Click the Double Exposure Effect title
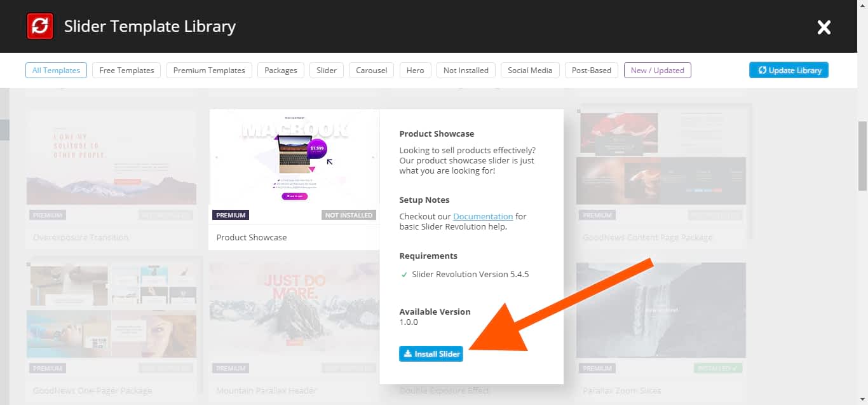This screenshot has width=868, height=405. pos(445,390)
